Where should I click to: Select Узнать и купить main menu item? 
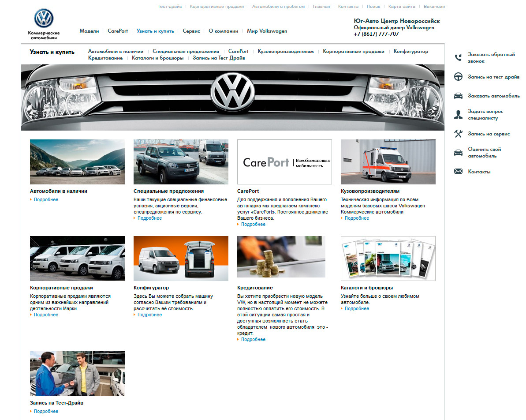click(x=155, y=31)
